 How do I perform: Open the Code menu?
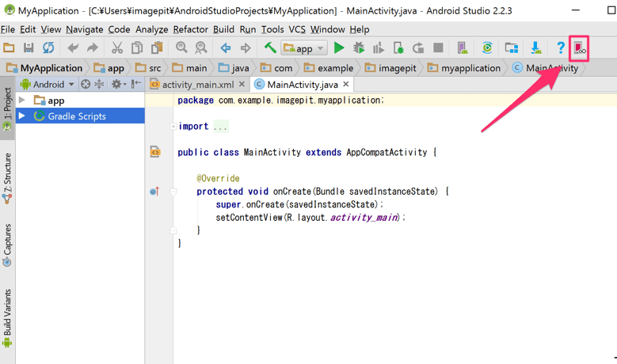[119, 29]
